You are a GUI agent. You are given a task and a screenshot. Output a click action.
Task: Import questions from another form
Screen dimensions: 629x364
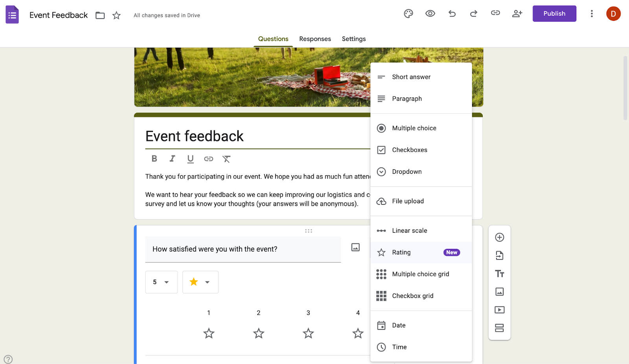pyautogui.click(x=499, y=255)
